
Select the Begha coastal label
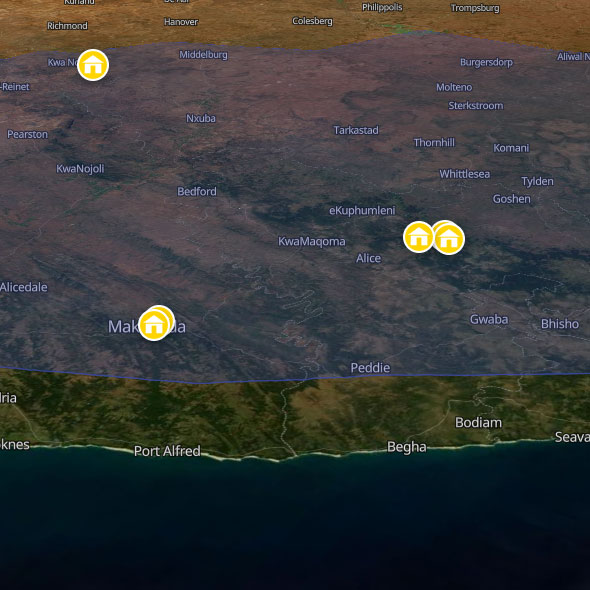[x=407, y=447]
